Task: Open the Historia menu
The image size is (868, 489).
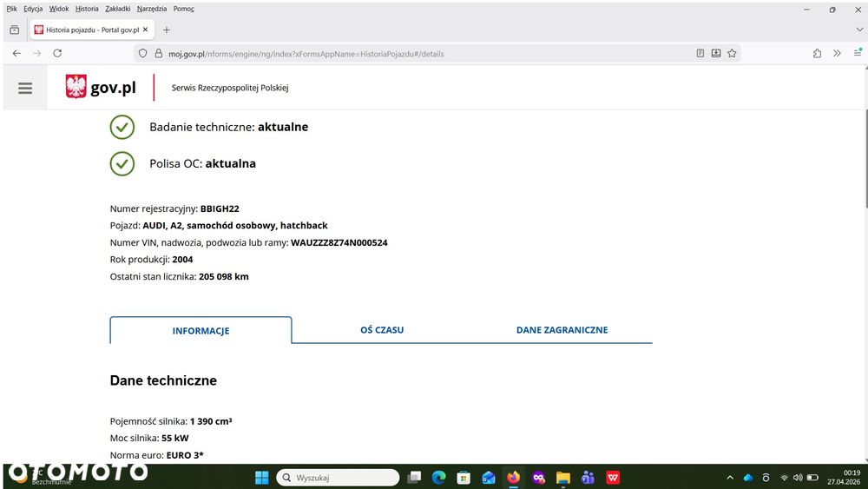Action: coord(87,9)
